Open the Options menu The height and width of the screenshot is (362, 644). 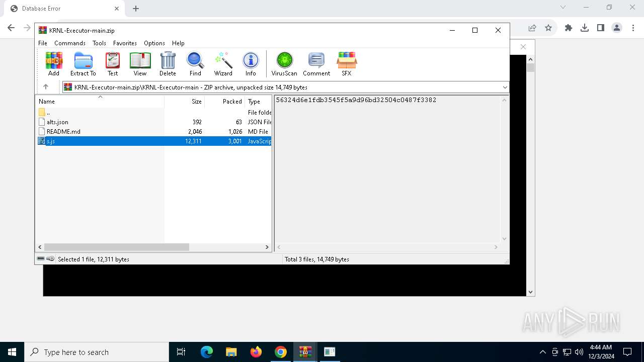point(154,43)
